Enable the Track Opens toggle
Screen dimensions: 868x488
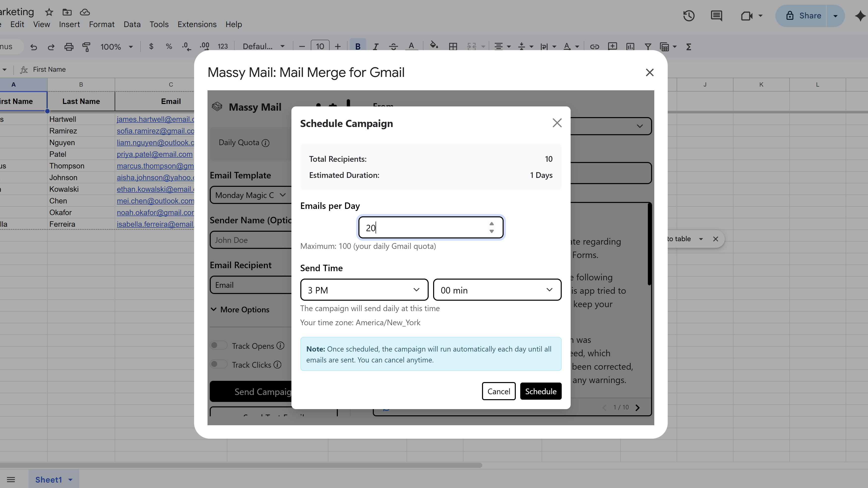218,345
